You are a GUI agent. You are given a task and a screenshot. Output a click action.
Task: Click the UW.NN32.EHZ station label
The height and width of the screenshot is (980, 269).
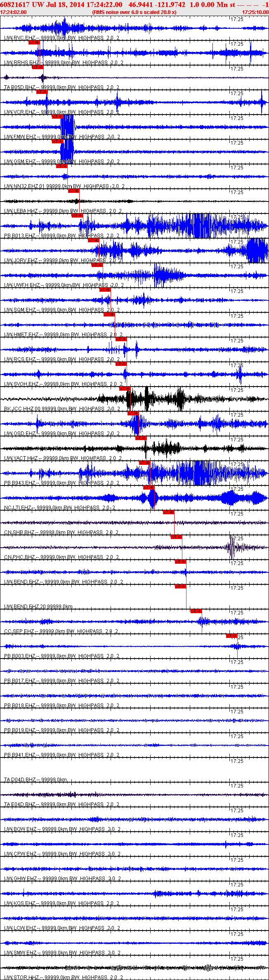coord(64,186)
